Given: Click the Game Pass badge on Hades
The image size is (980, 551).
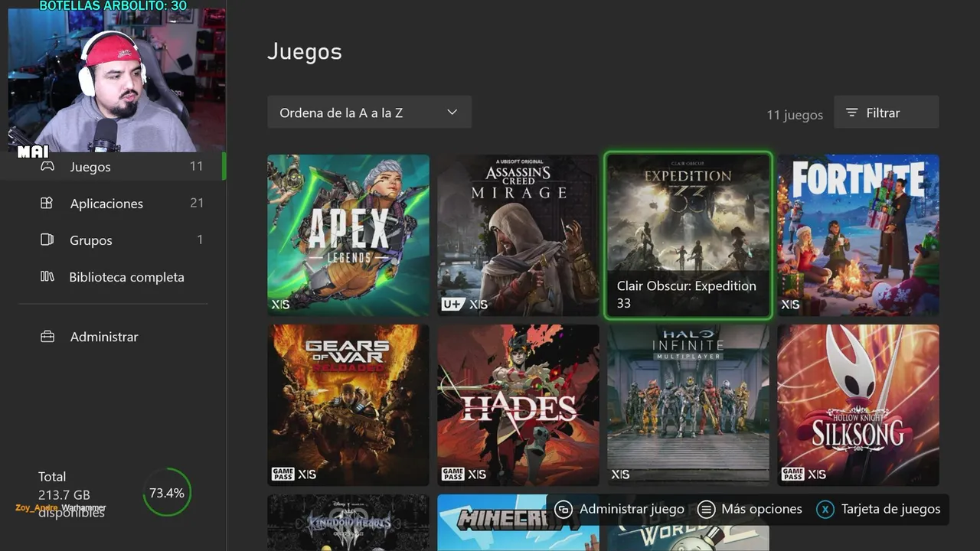Looking at the screenshot, I should point(452,474).
